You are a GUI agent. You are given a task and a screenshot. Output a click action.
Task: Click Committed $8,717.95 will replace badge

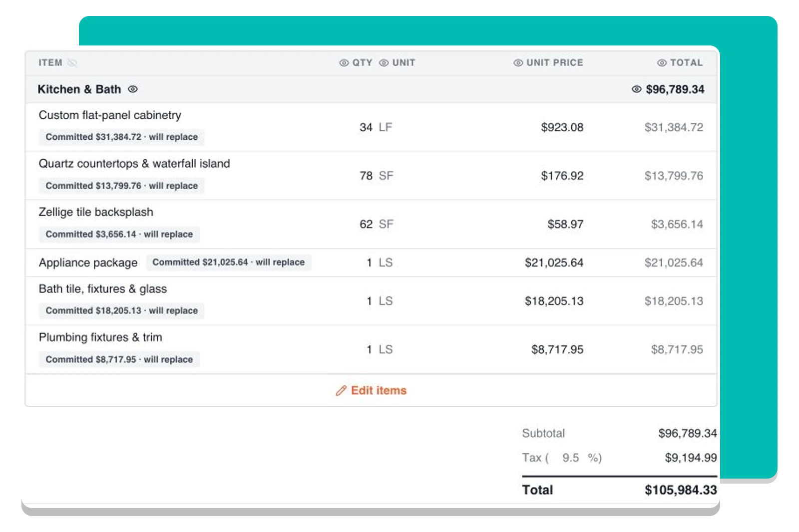[119, 359]
